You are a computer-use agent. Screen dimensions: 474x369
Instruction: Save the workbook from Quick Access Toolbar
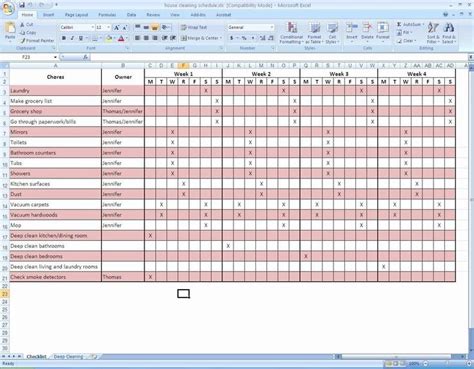tap(22, 5)
